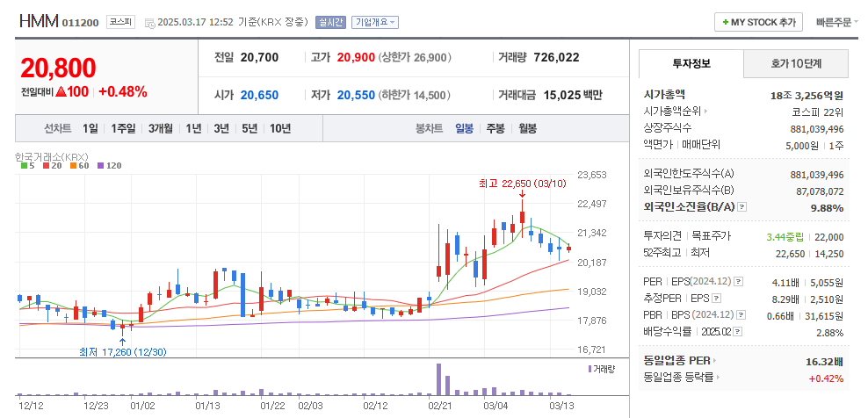Click the 거래량 726,022 value
This screenshot has height=418, width=868.
pos(556,58)
